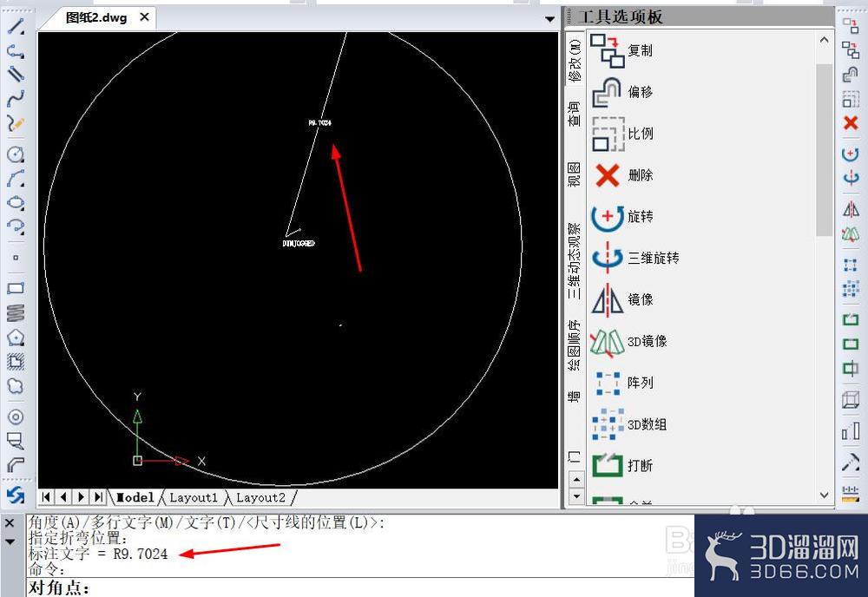Click the R9.7024 dimension text in drawing
868x597 pixels.
(320, 123)
